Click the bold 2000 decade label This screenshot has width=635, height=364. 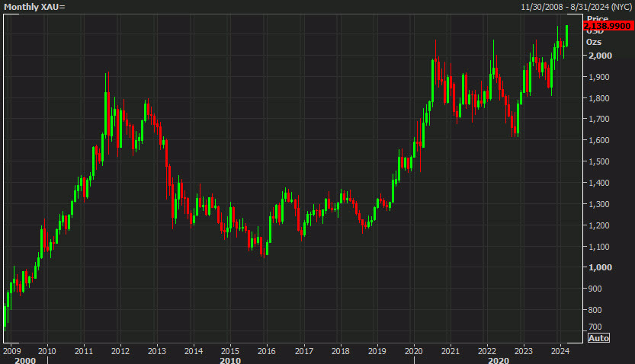click(x=25, y=360)
